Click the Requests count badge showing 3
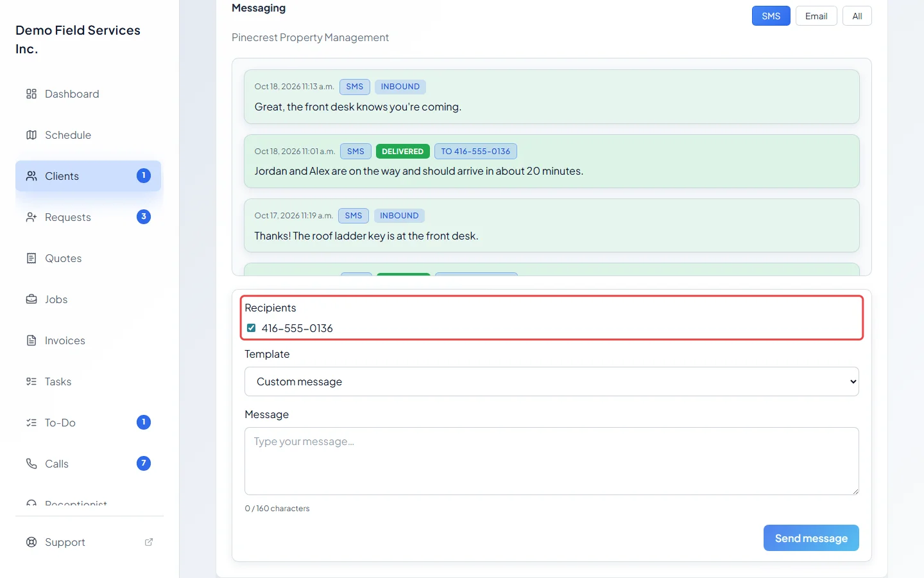The width and height of the screenshot is (924, 578). pos(144,216)
